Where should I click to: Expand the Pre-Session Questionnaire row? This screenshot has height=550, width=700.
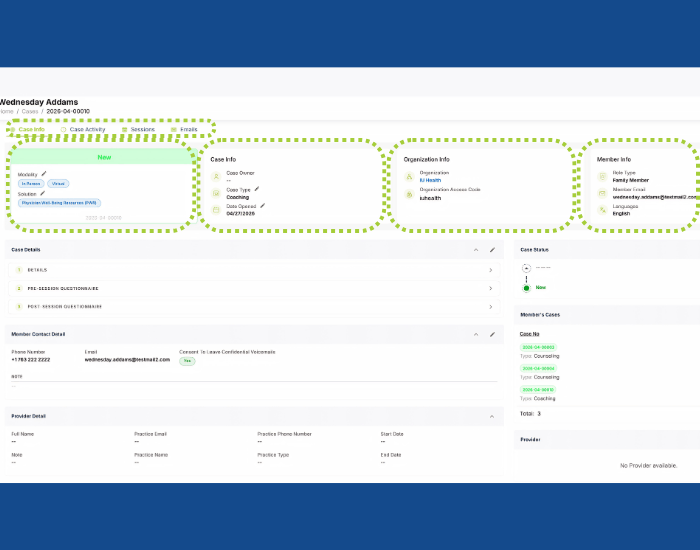254,288
